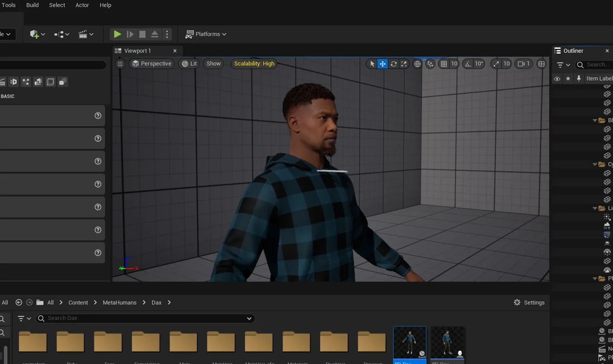Open Outliner filter options
The width and height of the screenshot is (613, 364).
[563, 65]
